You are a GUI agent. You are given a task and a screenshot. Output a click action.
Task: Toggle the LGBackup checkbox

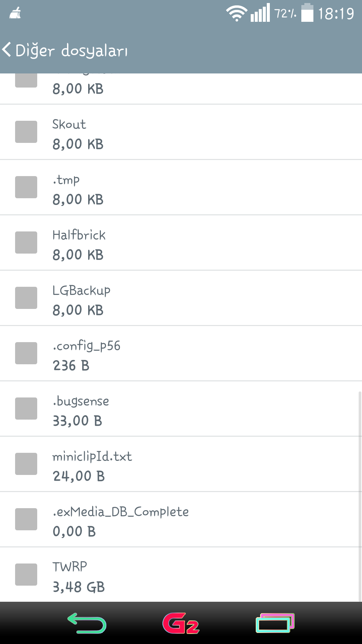(x=26, y=298)
